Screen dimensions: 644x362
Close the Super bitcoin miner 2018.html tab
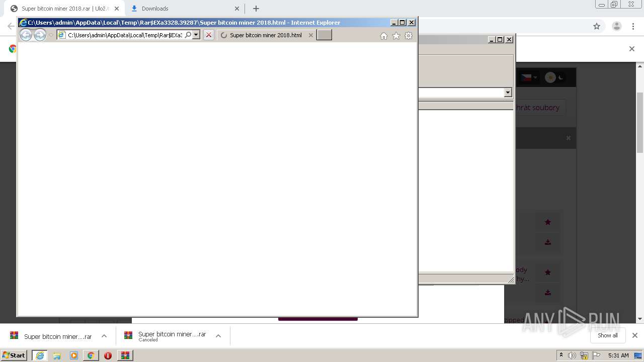310,35
